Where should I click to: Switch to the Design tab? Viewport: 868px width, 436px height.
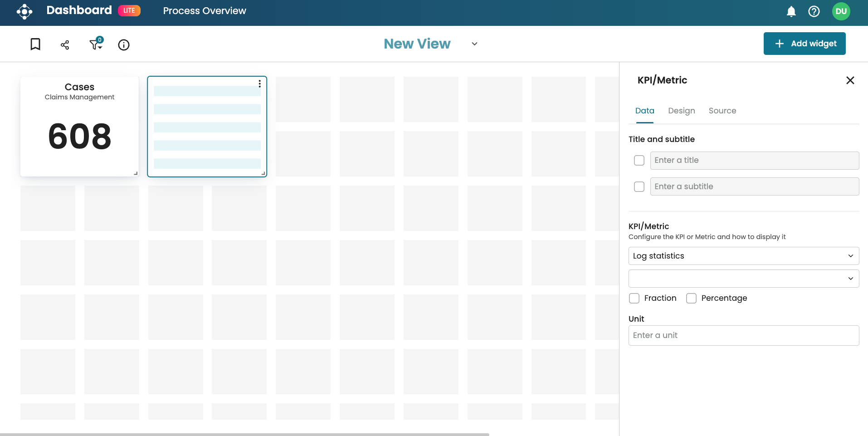point(681,111)
